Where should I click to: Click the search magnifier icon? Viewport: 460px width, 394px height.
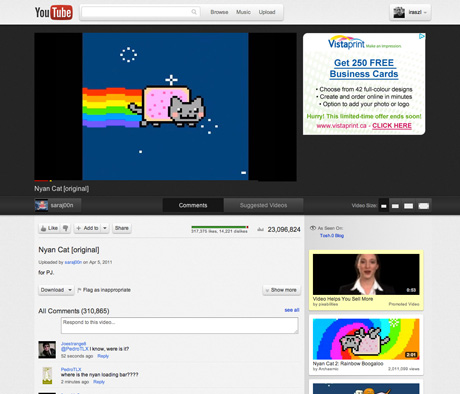click(194, 12)
